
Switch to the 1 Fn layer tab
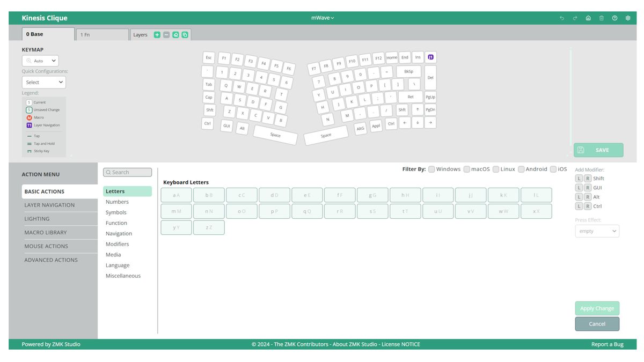tap(103, 34)
